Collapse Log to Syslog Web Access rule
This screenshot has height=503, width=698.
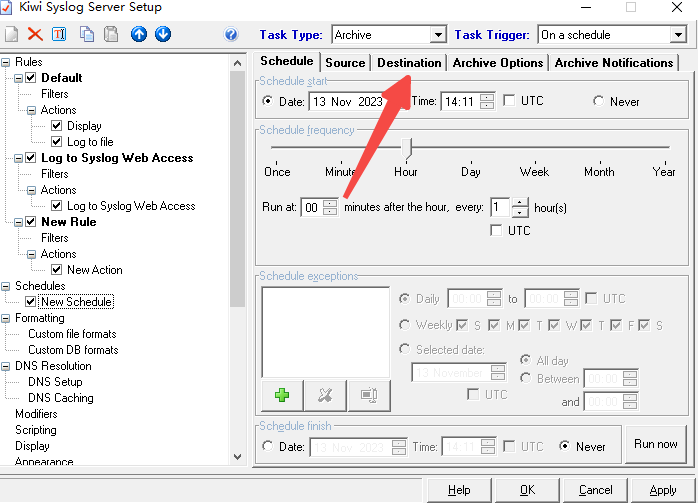[x=18, y=158]
